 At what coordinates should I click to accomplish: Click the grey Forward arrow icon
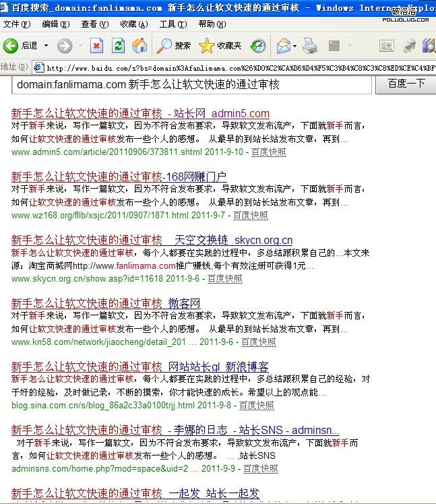65,46
